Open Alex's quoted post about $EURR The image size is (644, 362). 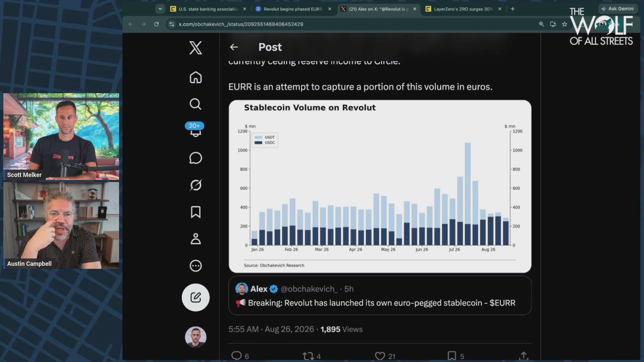[380, 295]
